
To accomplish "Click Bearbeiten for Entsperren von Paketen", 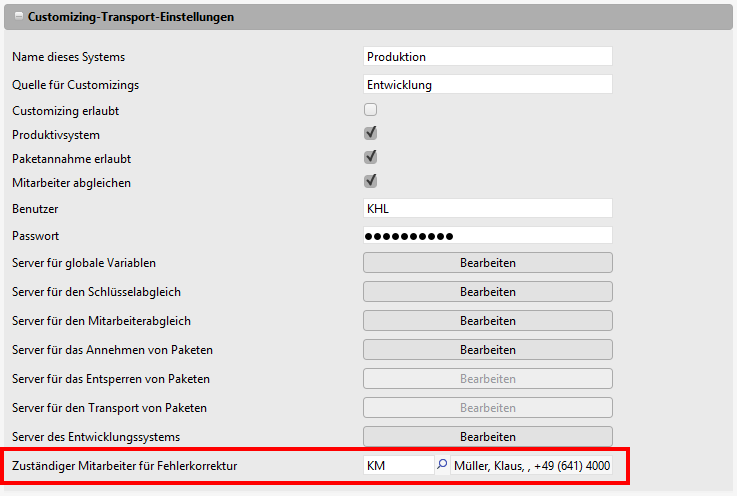I will pyautogui.click(x=487, y=379).
